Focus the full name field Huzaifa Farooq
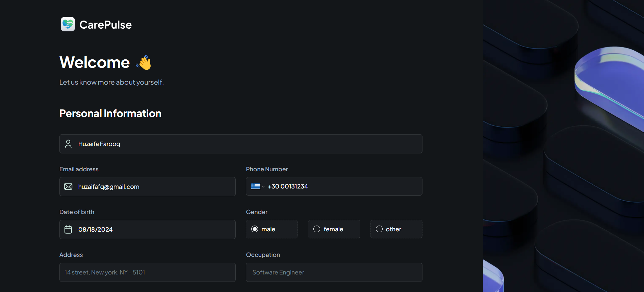644x292 pixels. pos(241,144)
